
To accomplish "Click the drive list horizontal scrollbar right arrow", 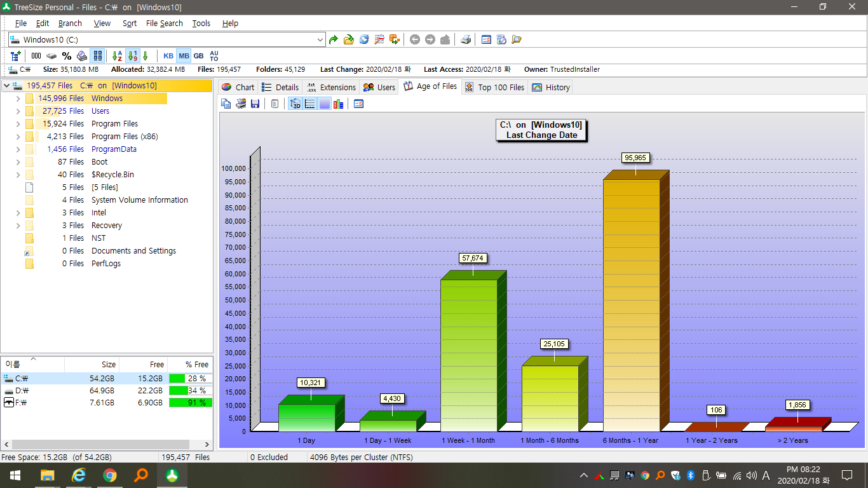I will 207,445.
